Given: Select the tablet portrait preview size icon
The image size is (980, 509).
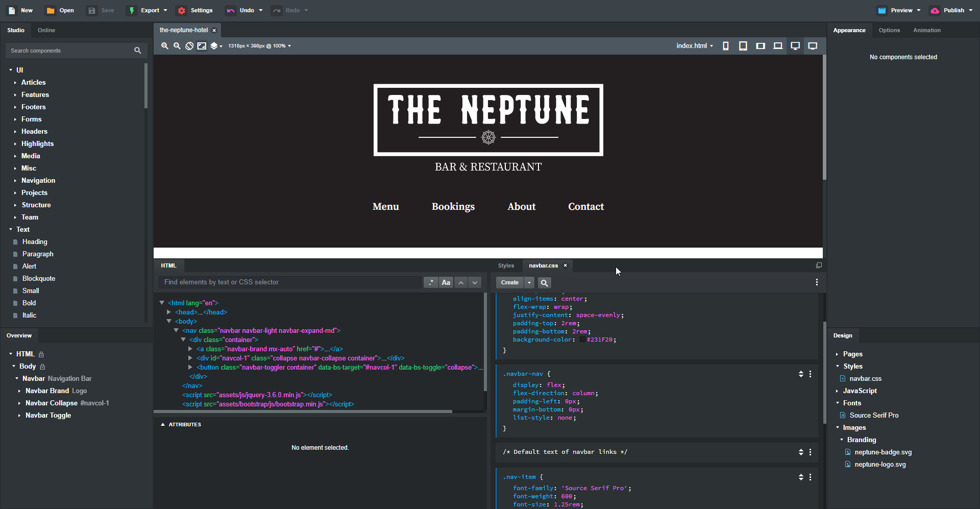Looking at the screenshot, I should click(743, 46).
